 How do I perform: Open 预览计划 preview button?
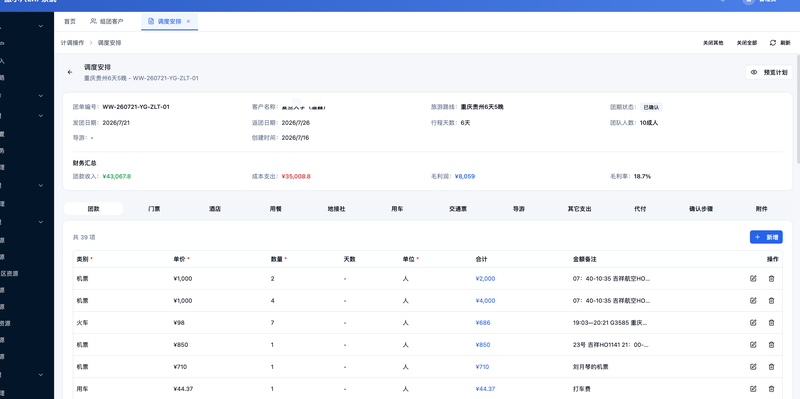769,72
